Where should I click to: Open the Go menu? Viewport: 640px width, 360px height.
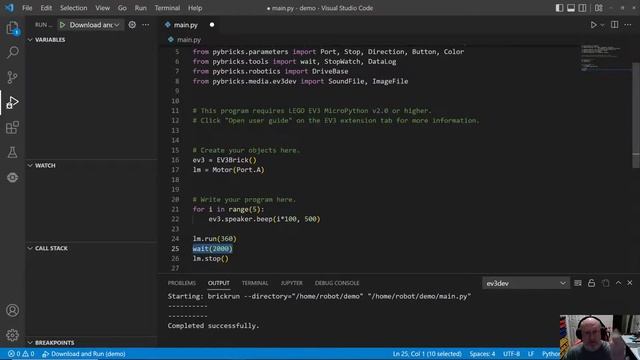pos(122,8)
